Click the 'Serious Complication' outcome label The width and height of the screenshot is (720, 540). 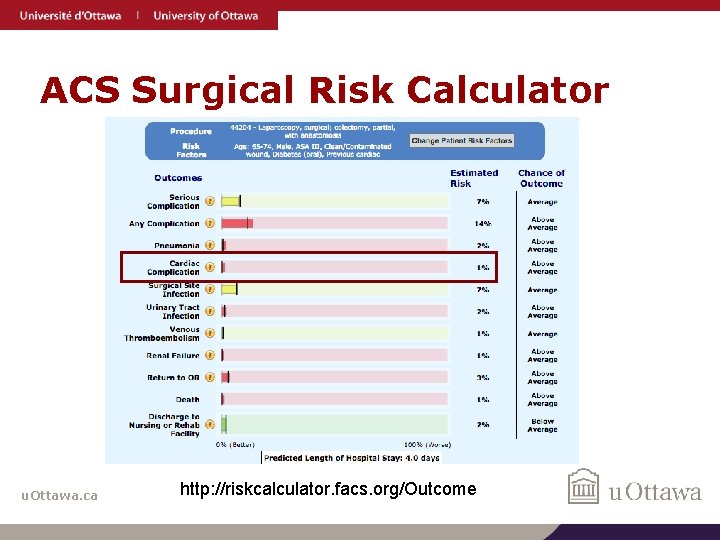pos(173,202)
